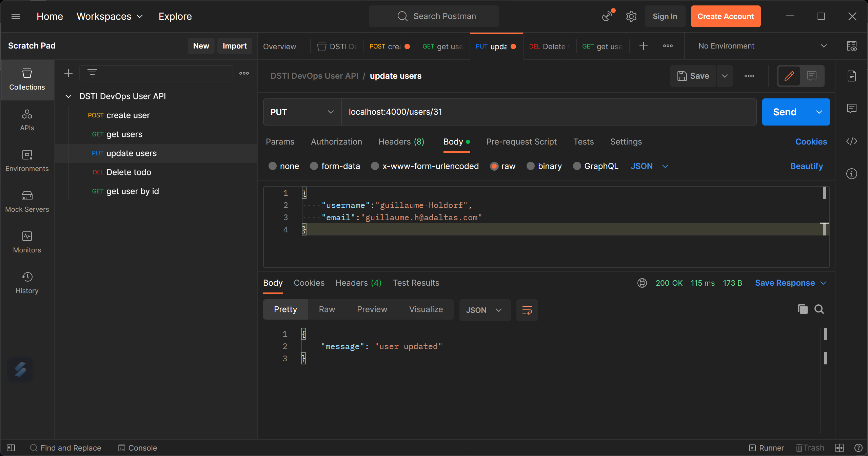Open Postman settings via the gear icon
Screen dimensions: 868x456
click(x=631, y=16)
